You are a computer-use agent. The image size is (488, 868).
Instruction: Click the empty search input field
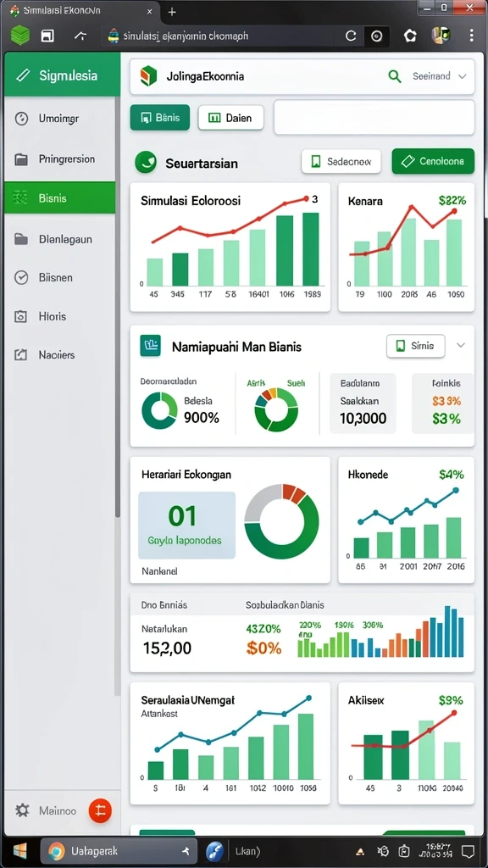coord(374,117)
